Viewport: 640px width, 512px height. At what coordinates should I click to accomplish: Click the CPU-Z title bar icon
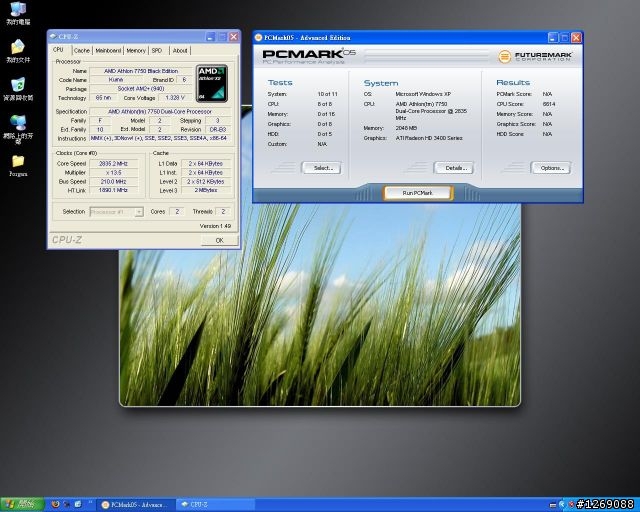53,36
